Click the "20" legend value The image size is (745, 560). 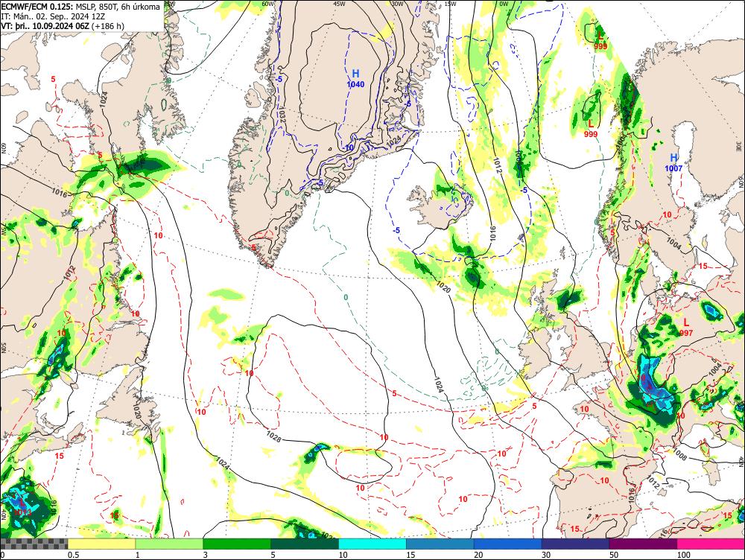pyautogui.click(x=478, y=555)
